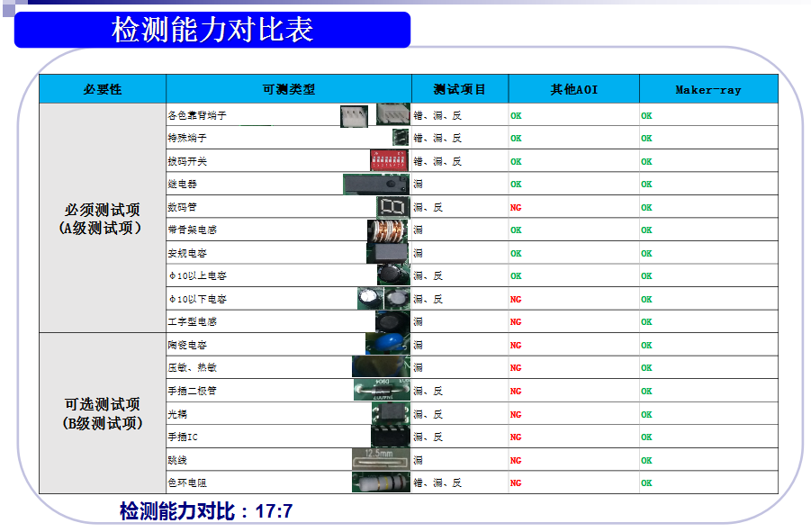Click the 各色靠背端子 row label
Viewport: 811px width, 532px height.
(197, 115)
